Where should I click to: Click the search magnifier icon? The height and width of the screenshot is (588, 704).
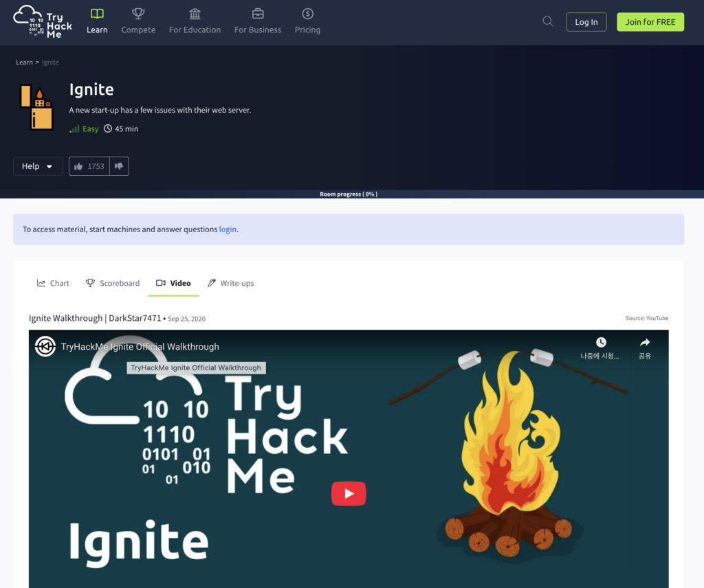[547, 21]
